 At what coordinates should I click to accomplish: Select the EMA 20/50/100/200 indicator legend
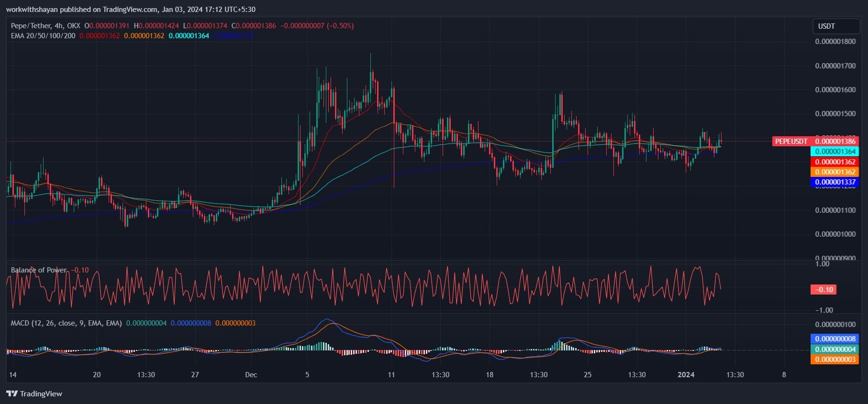(43, 36)
